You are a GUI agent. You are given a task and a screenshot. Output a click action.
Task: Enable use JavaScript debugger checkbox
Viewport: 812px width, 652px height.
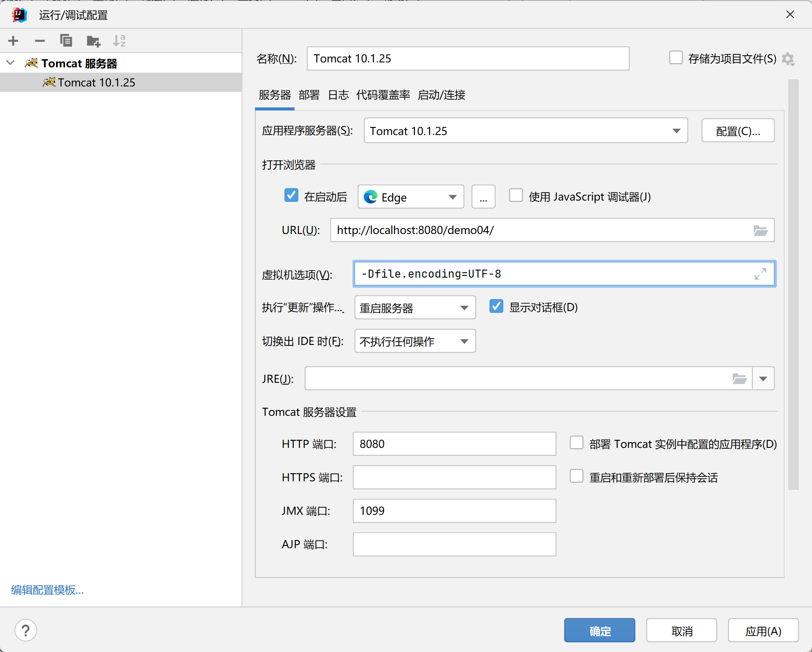pos(516,195)
